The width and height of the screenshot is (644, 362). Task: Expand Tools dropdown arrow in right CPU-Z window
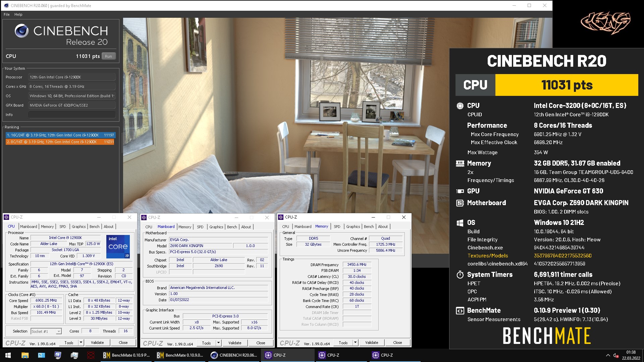point(355,343)
